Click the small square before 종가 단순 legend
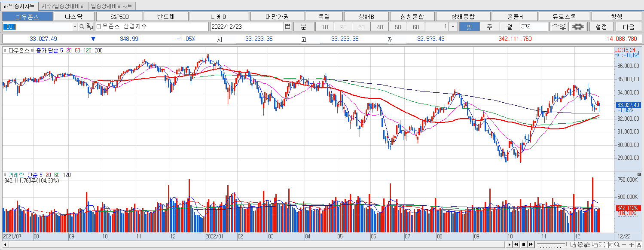This screenshot has height=250, width=644. [33, 51]
